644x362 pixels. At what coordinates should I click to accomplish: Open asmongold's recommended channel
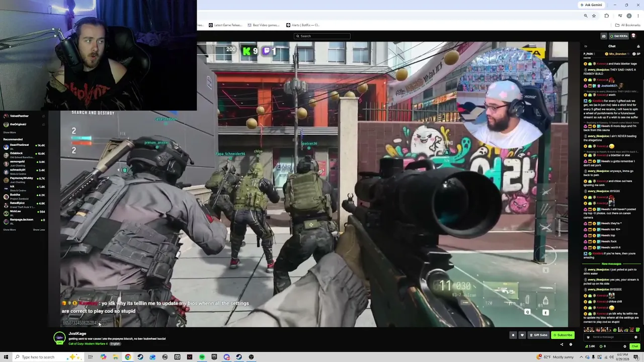[x=23, y=163]
